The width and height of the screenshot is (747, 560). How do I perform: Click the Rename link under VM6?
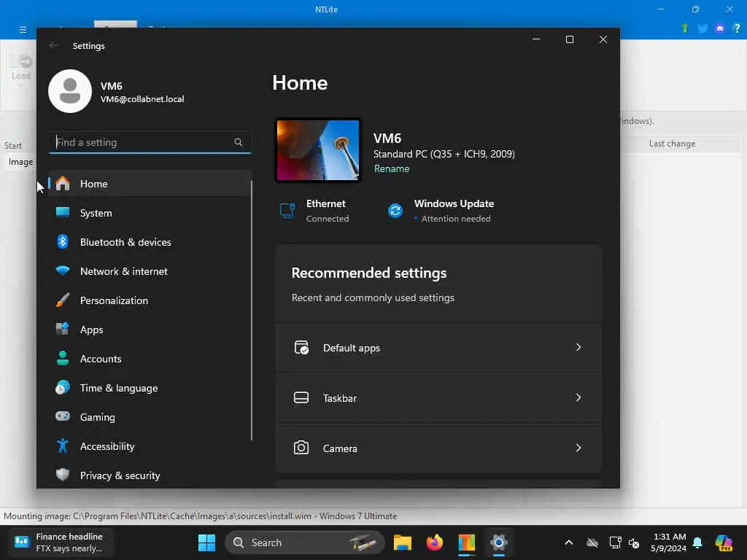[392, 168]
